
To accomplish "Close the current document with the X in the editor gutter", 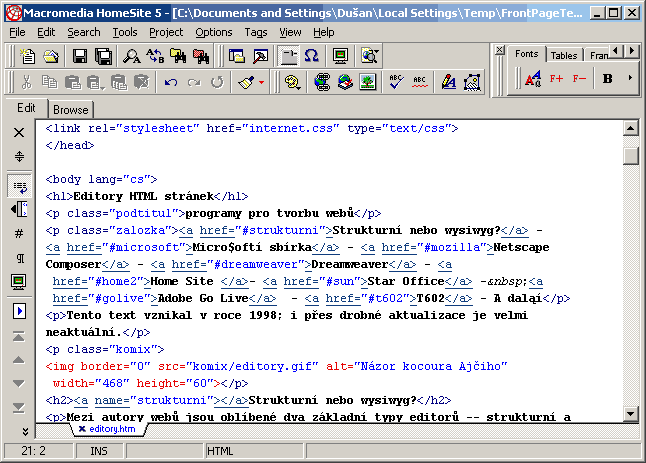I will pos(19,132).
